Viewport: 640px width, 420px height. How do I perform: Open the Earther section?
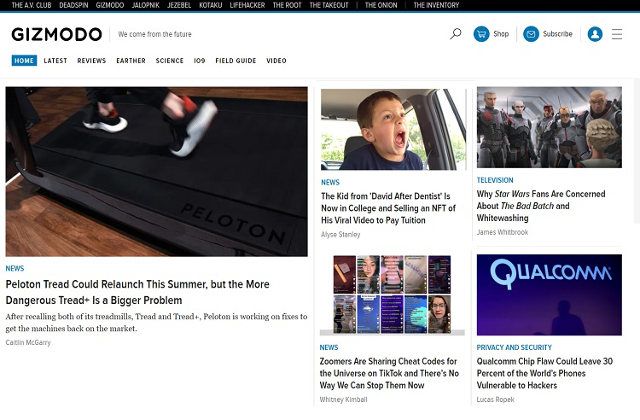click(131, 60)
